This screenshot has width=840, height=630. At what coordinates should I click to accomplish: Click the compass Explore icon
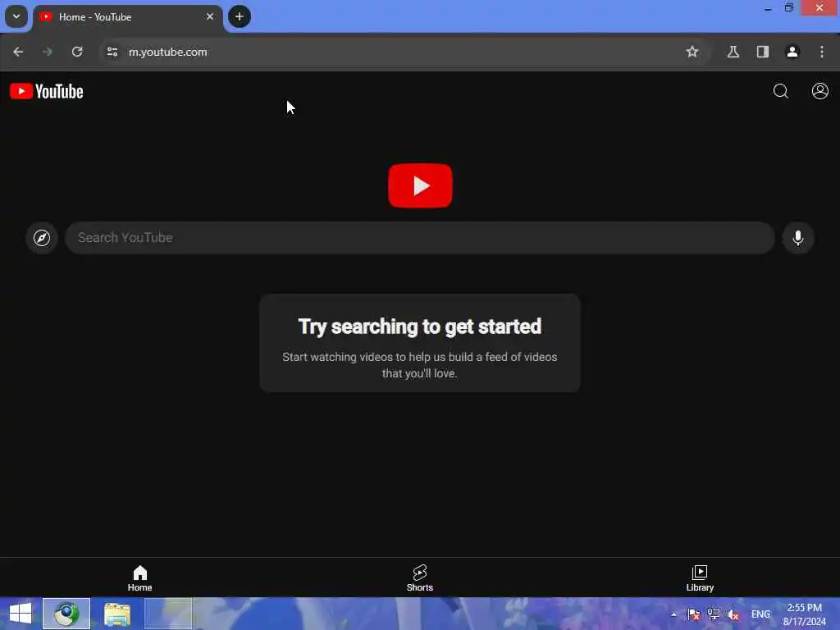[x=42, y=238]
